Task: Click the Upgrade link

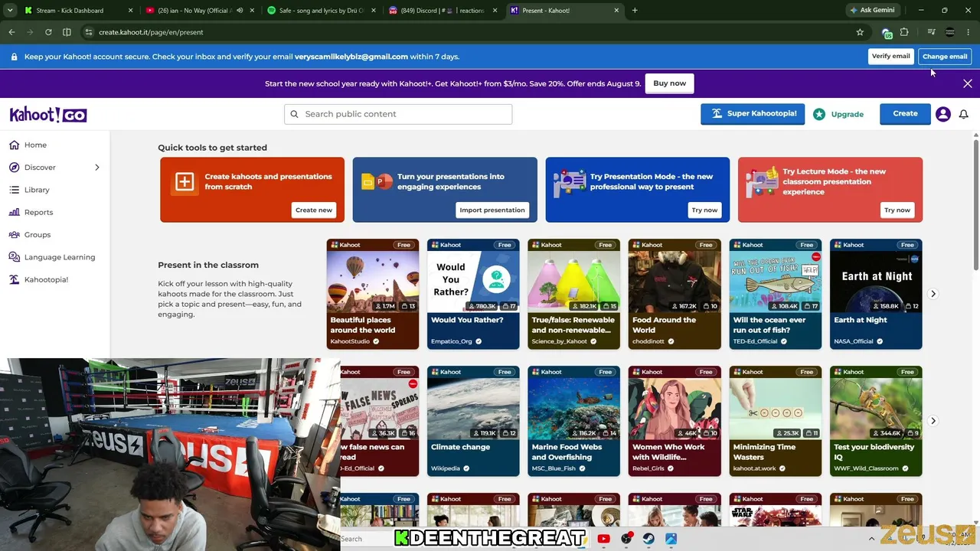Action: click(838, 114)
